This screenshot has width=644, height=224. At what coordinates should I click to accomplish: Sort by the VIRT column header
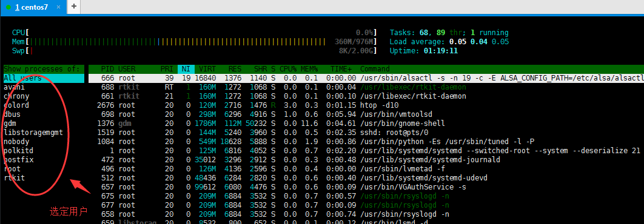pyautogui.click(x=207, y=69)
